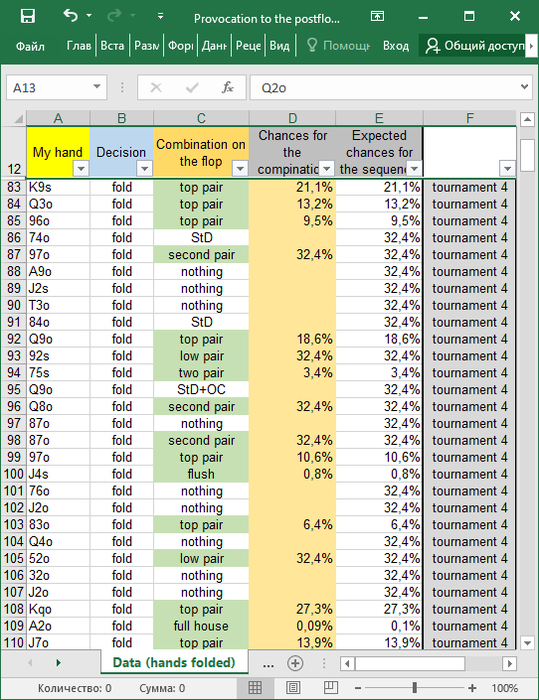Click zoom out minus button
Viewport: 539px width, 700px height.
coord(358,688)
